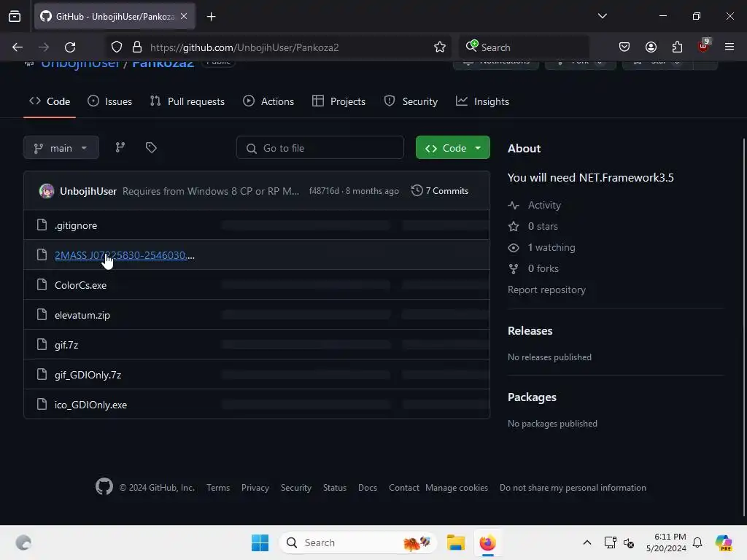The width and height of the screenshot is (747, 560).
Task: Click the Report repository link
Action: click(x=546, y=289)
